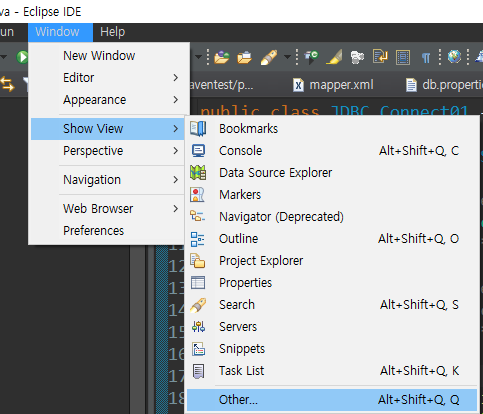Open the Help menu
The width and height of the screenshot is (483, 414).
pyautogui.click(x=112, y=32)
